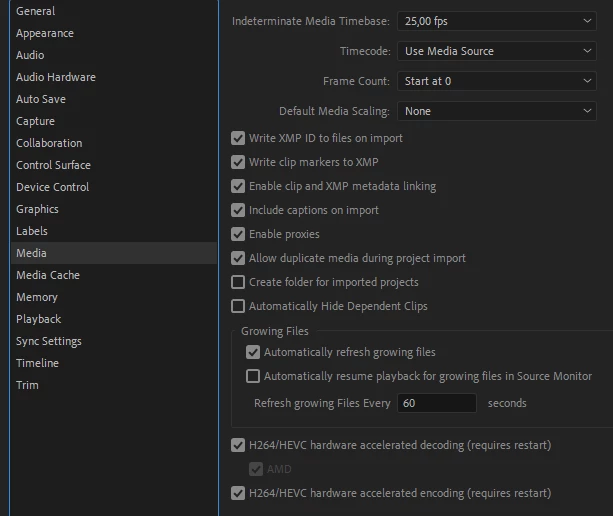Click the AMD checkbox

[x=256, y=469]
